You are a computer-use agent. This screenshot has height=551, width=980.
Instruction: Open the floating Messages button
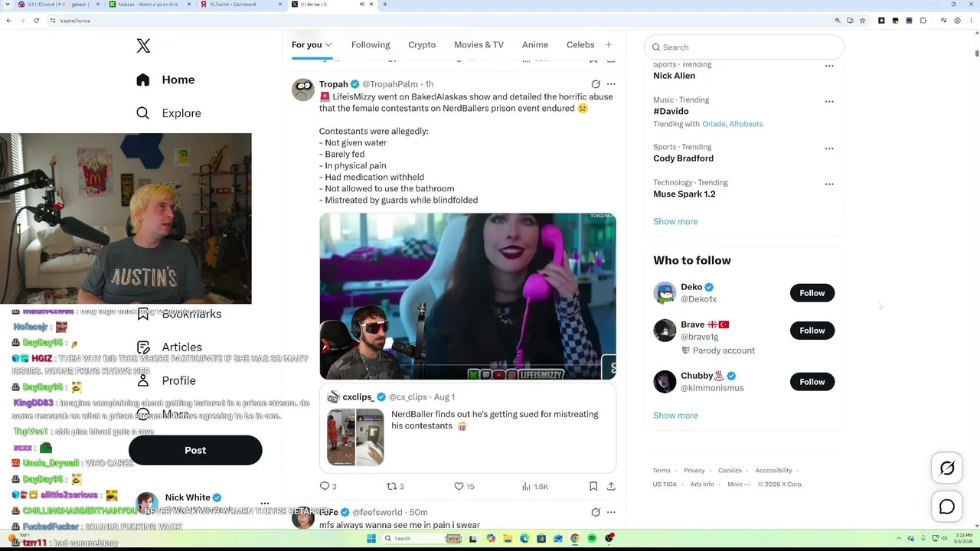point(947,507)
